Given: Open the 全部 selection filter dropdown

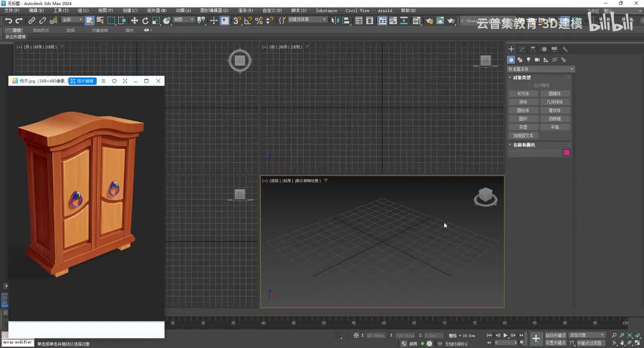Looking at the screenshot, I should (72, 20).
